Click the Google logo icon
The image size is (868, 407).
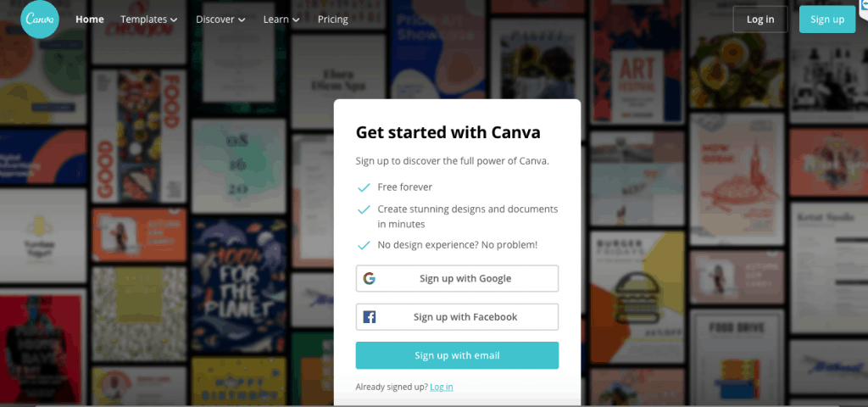(x=370, y=278)
